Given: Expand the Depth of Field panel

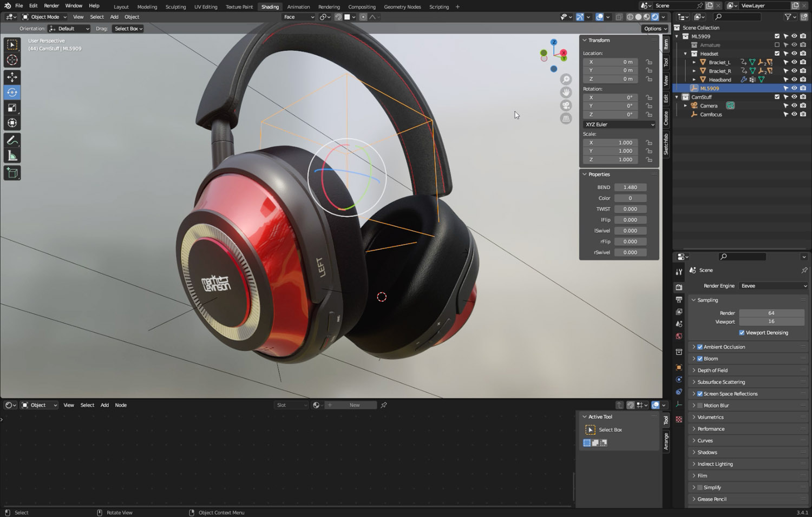Looking at the screenshot, I should tap(749, 370).
